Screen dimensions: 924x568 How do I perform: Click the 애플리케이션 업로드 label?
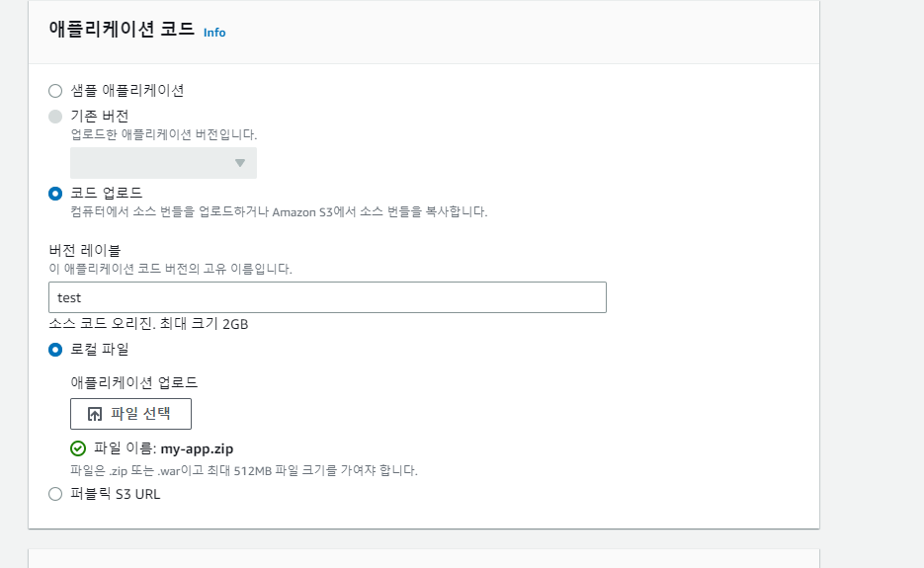pyautogui.click(x=134, y=382)
